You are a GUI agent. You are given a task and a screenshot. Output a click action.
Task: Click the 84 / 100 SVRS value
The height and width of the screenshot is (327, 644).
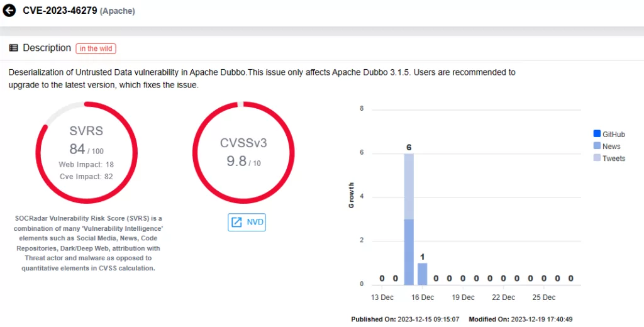coord(86,149)
